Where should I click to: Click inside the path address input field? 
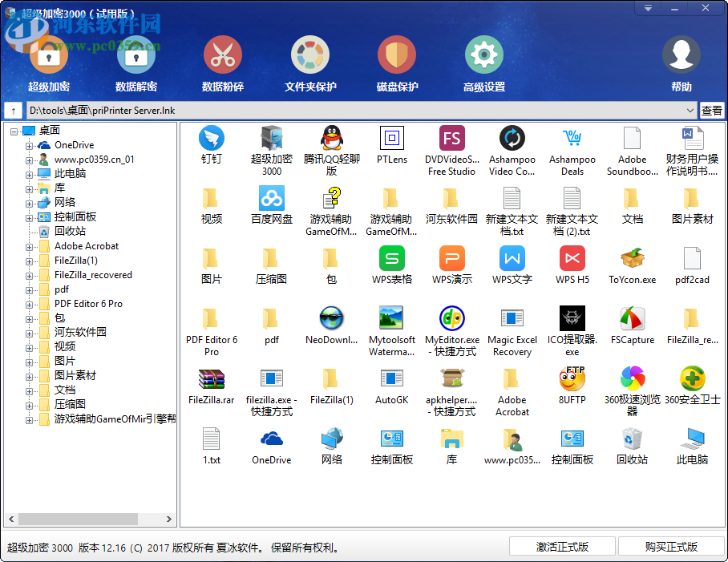(x=321, y=110)
